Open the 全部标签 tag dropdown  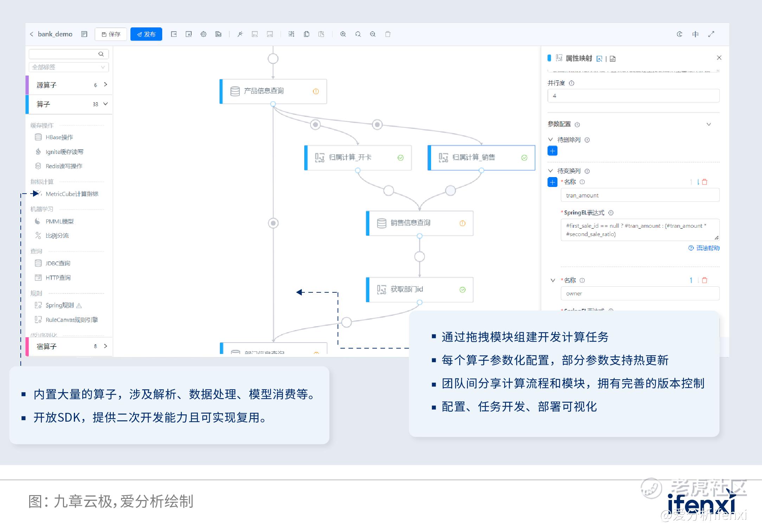(69, 67)
